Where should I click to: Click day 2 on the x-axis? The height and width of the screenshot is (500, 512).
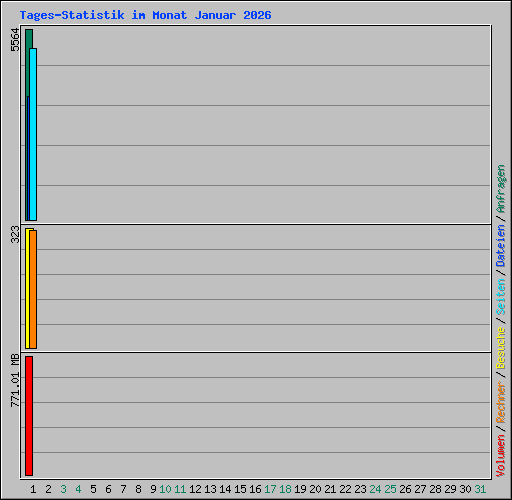pyautogui.click(x=48, y=489)
